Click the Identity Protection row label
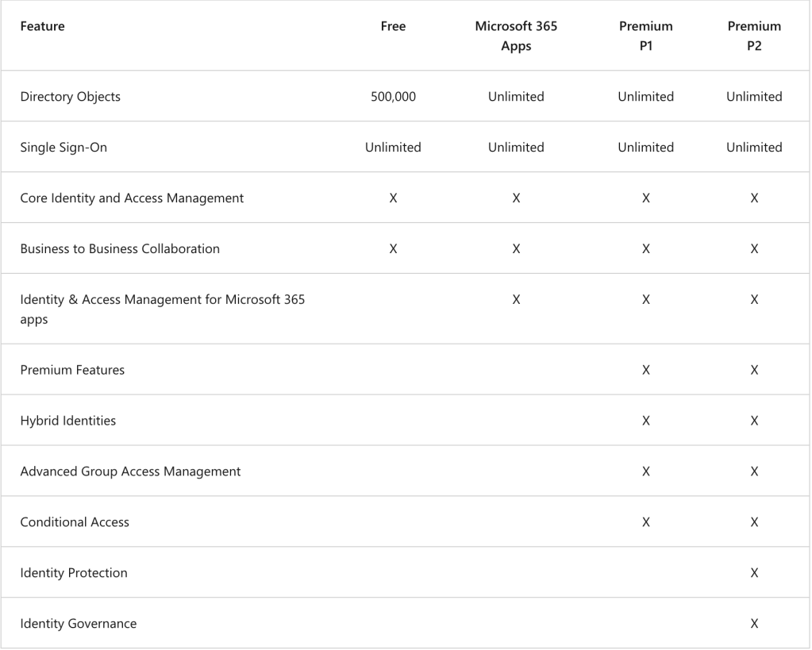Image resolution: width=812 pixels, height=650 pixels. tap(74, 573)
